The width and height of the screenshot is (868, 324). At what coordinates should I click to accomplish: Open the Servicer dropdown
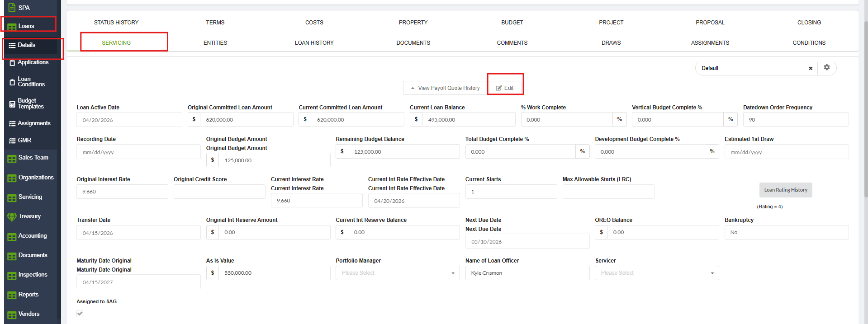(x=657, y=273)
